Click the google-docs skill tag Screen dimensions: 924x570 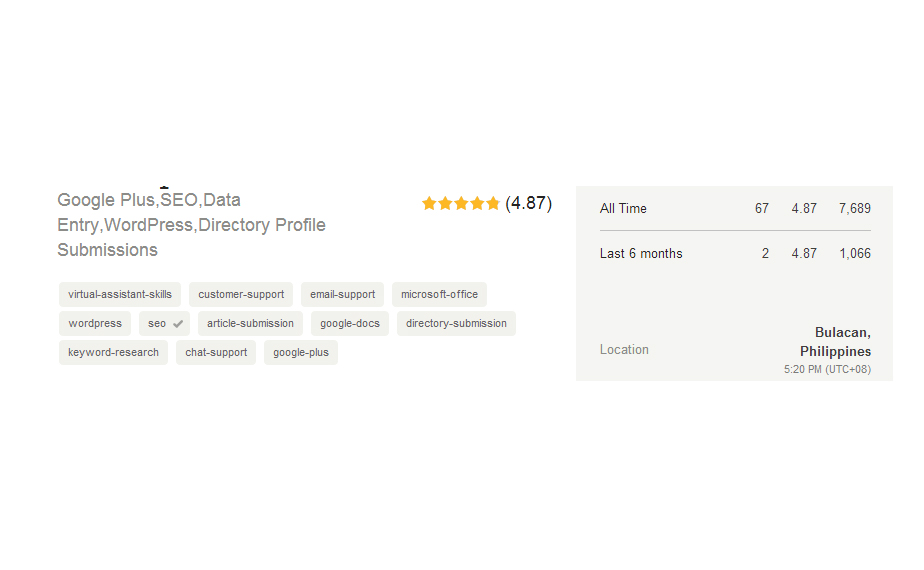point(349,324)
